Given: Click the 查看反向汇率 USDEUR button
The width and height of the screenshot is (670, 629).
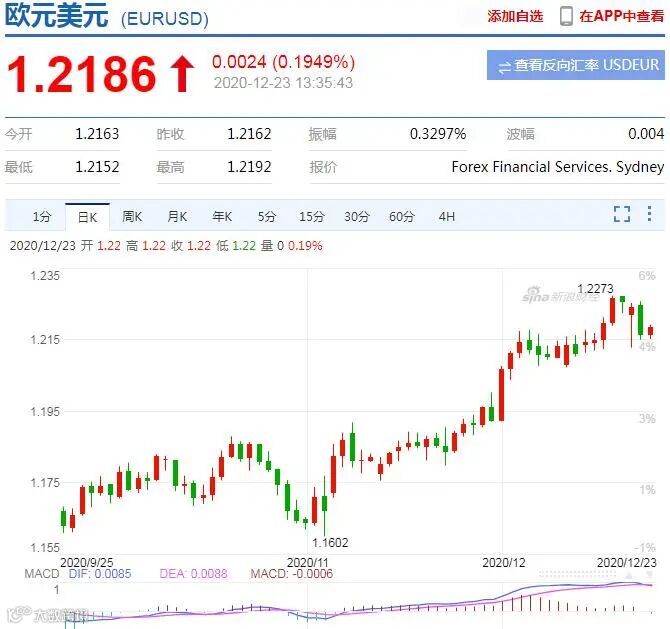Looking at the screenshot, I should click(576, 65).
